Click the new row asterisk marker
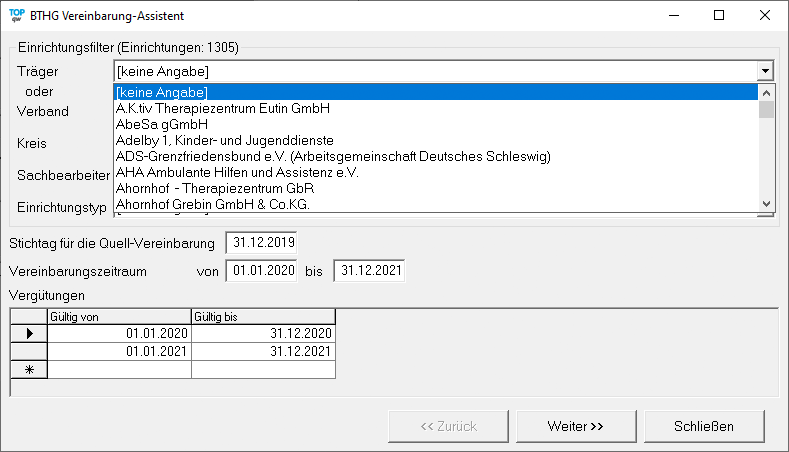 (x=29, y=369)
